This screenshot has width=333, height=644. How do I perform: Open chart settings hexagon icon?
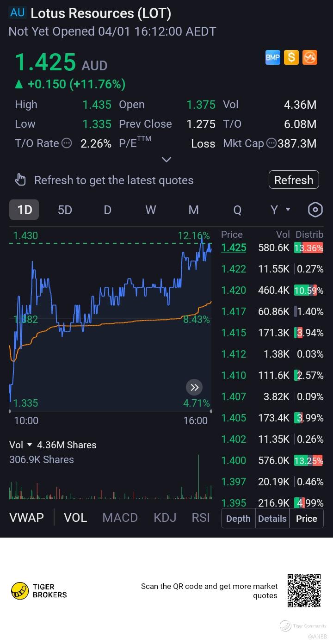coord(315,210)
